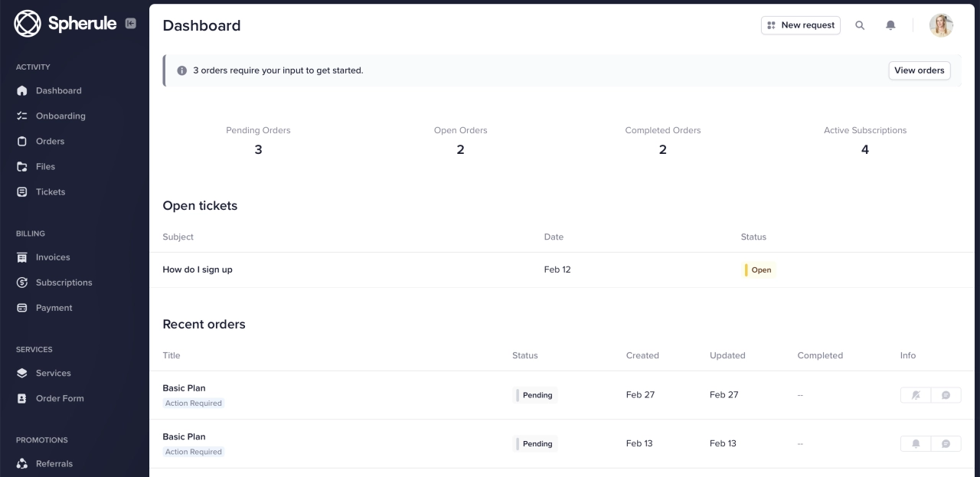Image resolution: width=980 pixels, height=477 pixels.
Task: Click the Tickets icon in sidebar
Action: (x=22, y=191)
